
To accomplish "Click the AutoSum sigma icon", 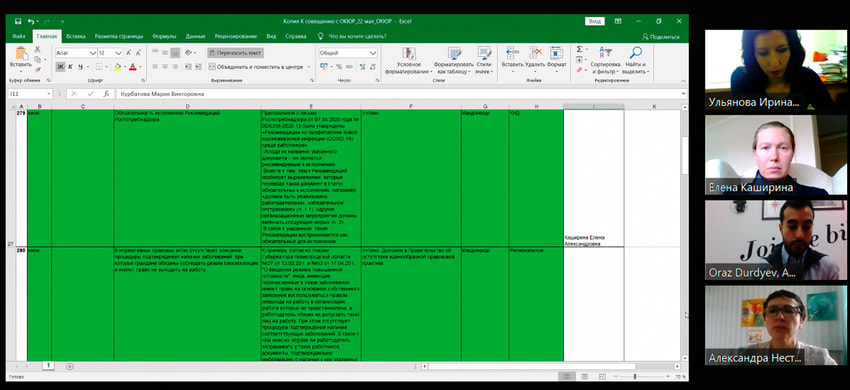I will pyautogui.click(x=579, y=49).
